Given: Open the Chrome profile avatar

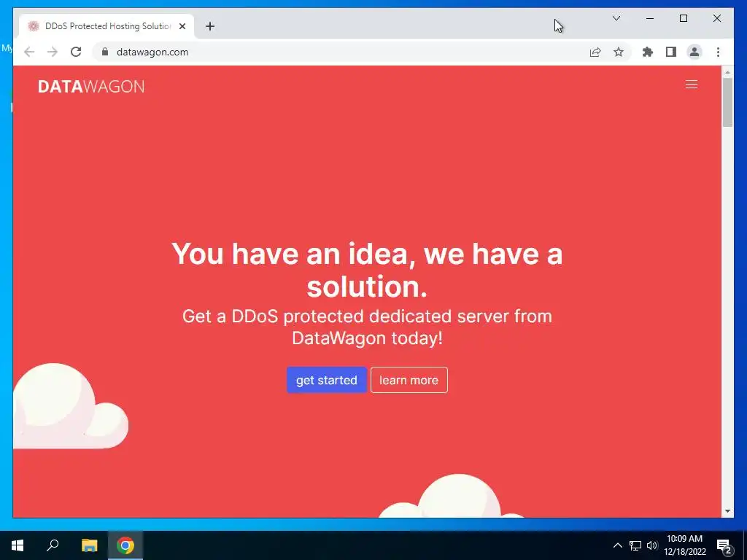Looking at the screenshot, I should click(694, 52).
